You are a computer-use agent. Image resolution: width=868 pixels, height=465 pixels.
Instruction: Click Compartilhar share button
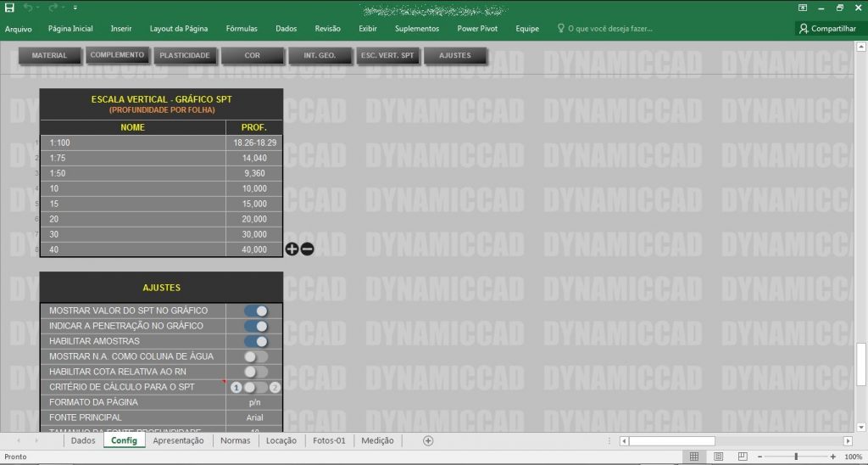coord(827,28)
